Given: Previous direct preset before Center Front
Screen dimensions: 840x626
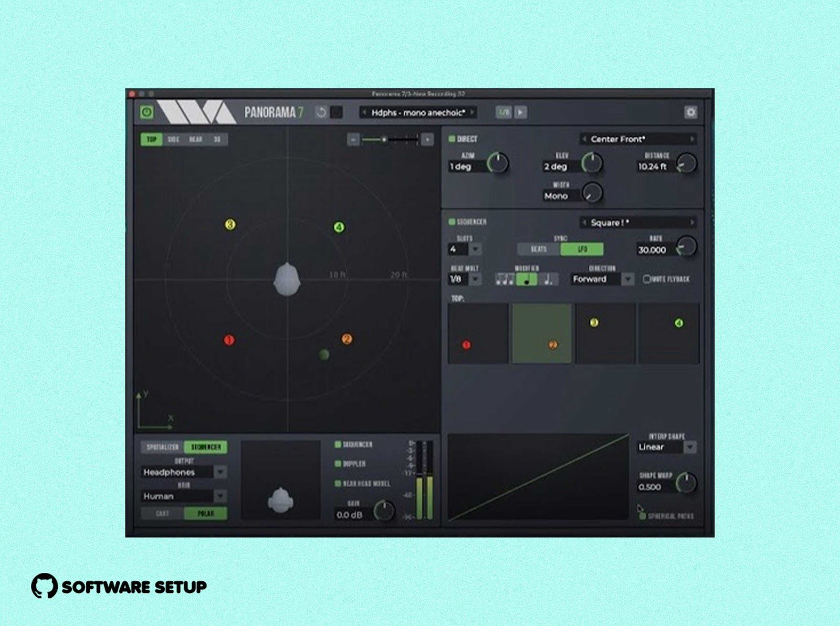Looking at the screenshot, I should point(584,139).
